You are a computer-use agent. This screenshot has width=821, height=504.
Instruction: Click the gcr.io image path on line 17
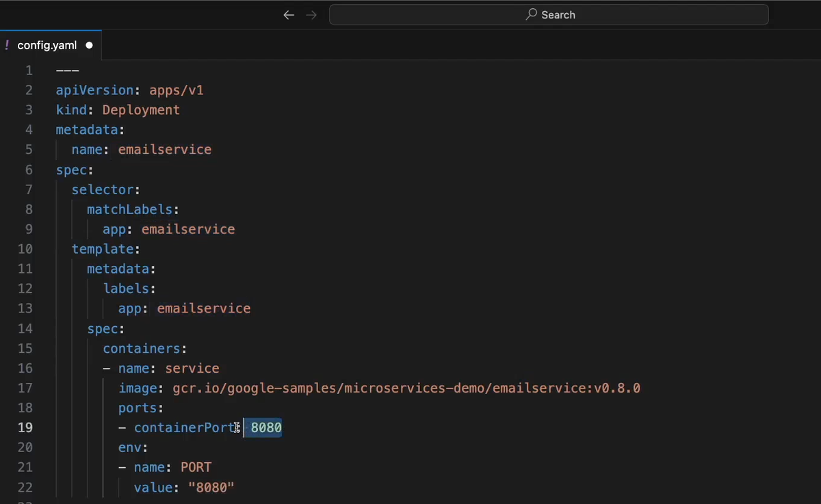click(406, 388)
